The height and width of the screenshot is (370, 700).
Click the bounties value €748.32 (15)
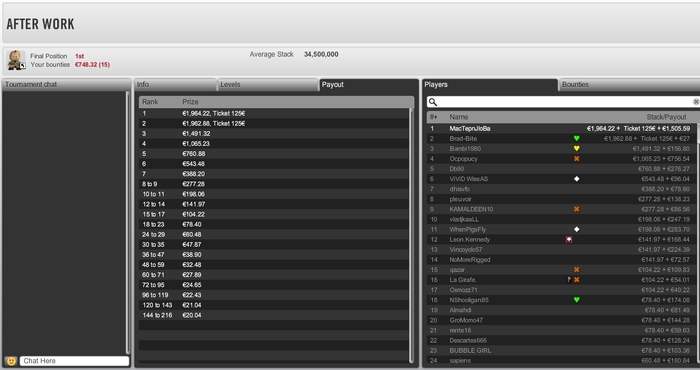pos(92,65)
